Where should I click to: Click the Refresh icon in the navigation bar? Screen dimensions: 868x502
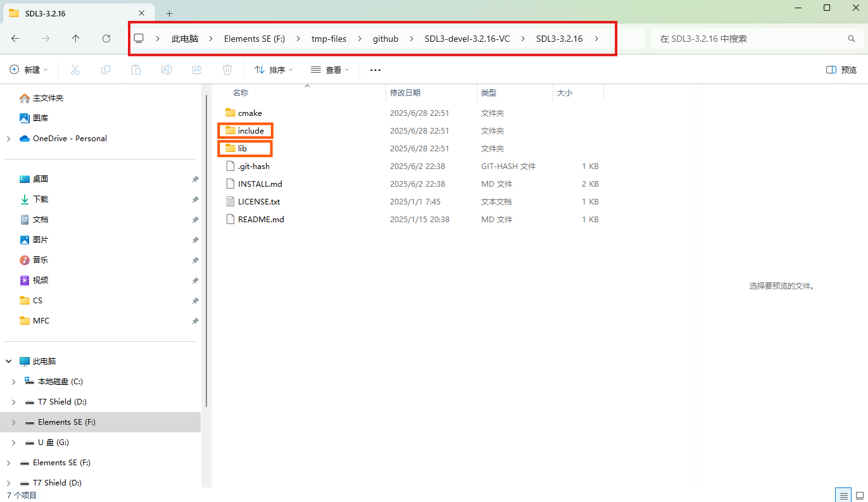click(x=106, y=38)
